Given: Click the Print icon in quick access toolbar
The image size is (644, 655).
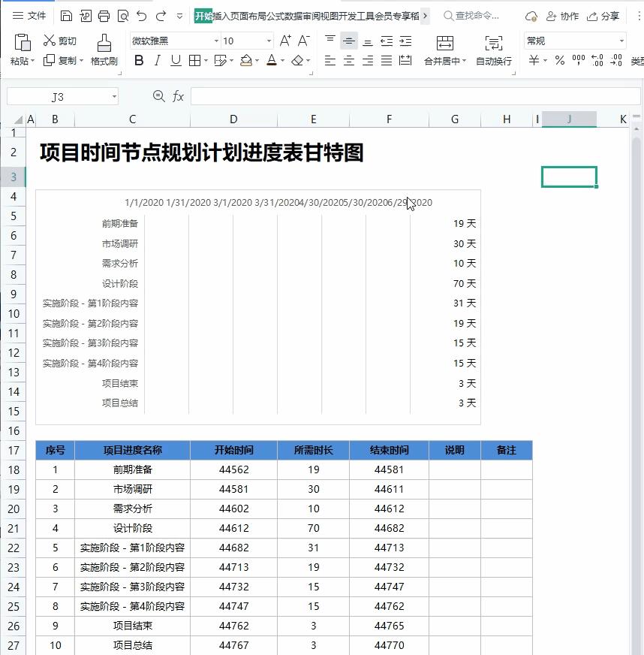Looking at the screenshot, I should coord(103,16).
